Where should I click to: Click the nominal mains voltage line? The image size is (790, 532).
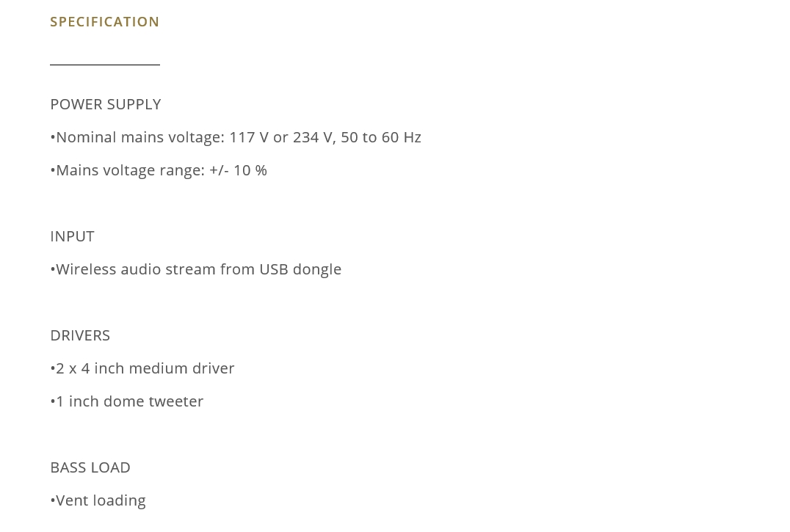click(236, 137)
